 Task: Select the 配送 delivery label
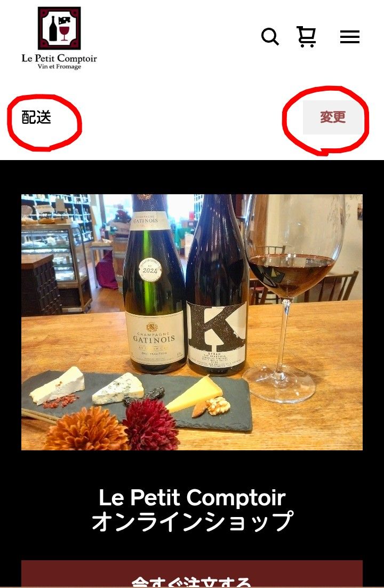(x=36, y=117)
